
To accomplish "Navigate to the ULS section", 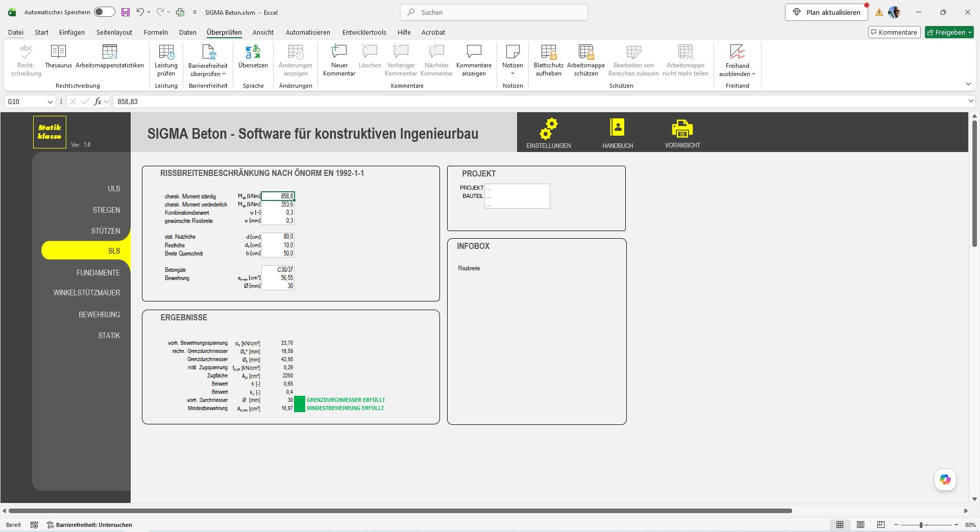I will [114, 189].
